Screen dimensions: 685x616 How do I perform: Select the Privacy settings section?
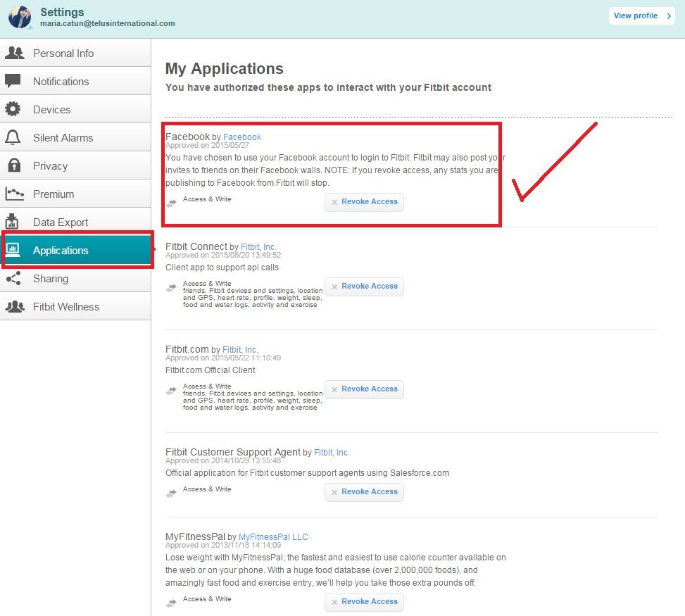[75, 165]
